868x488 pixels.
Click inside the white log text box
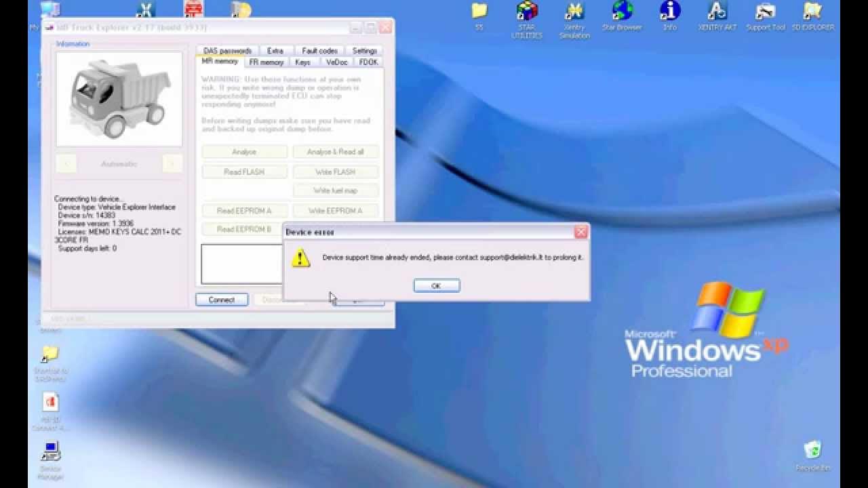point(241,264)
